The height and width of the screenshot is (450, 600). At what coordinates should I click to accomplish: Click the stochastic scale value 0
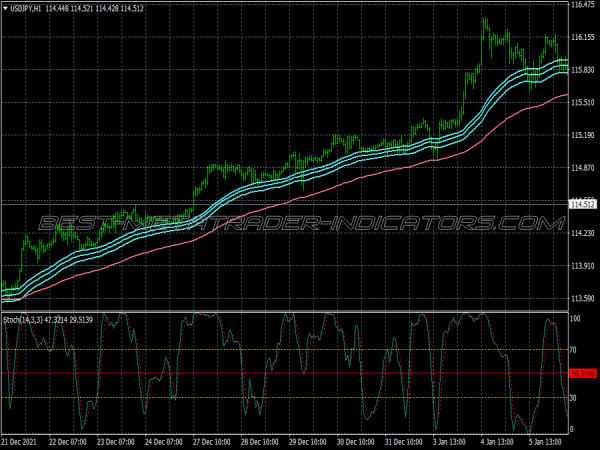pyautogui.click(x=572, y=429)
